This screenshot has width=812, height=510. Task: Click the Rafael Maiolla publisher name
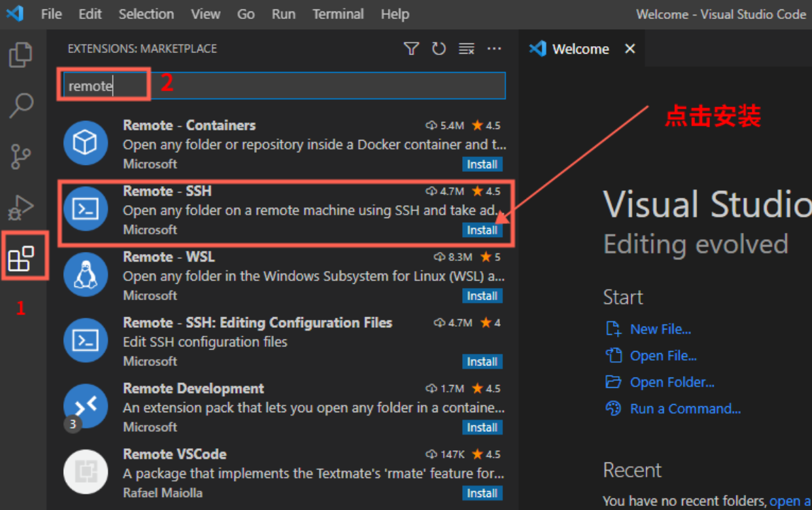(162, 492)
